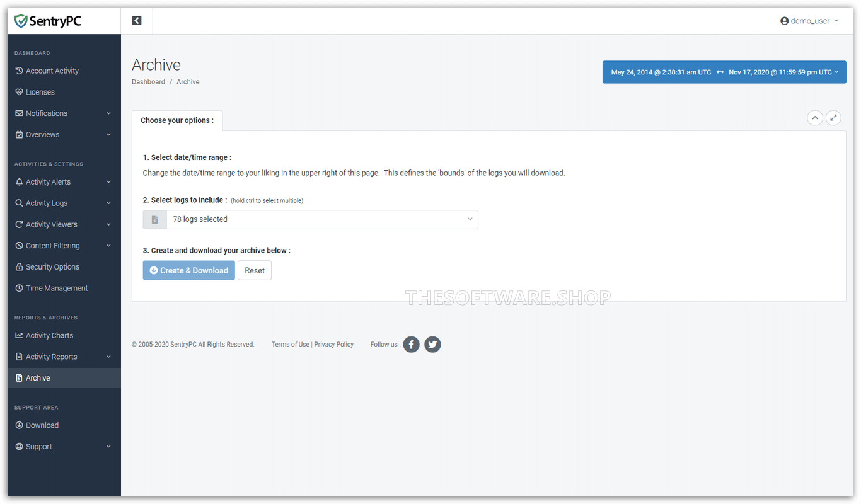861x504 pixels.
Task: Open the Twitter follow icon
Action: (x=432, y=345)
